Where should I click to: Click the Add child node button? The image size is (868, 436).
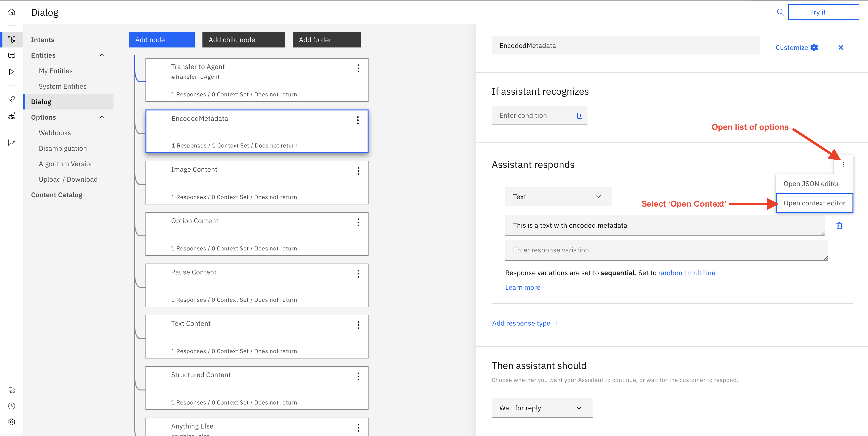point(243,40)
